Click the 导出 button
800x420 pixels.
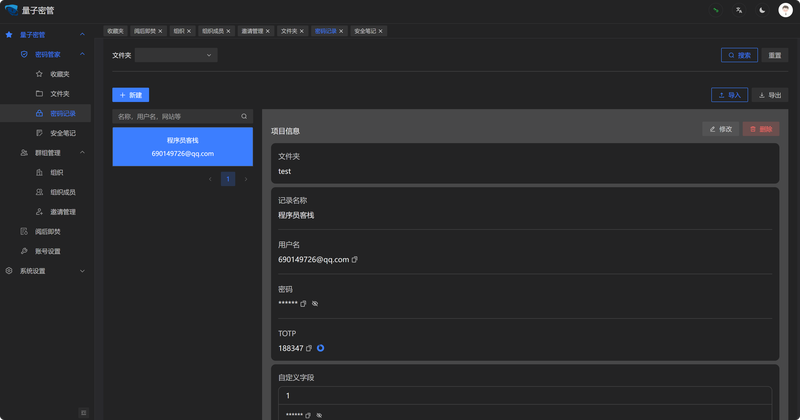[770, 95]
